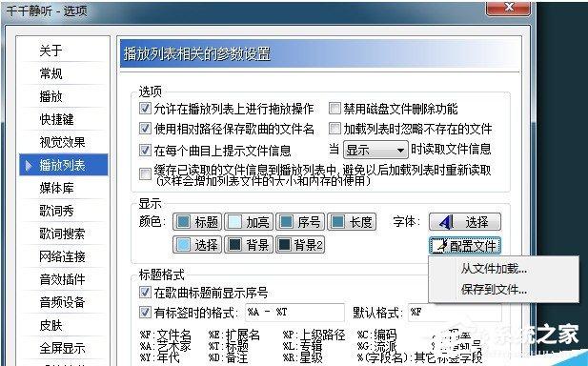
Task: Close the 千千静听 选项 dialog
Action: (x=508, y=8)
